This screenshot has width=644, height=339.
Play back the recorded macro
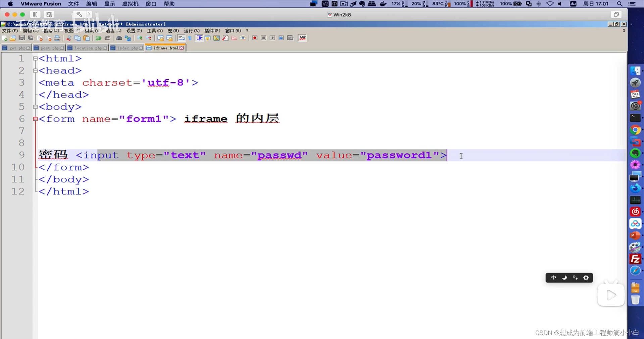(273, 38)
